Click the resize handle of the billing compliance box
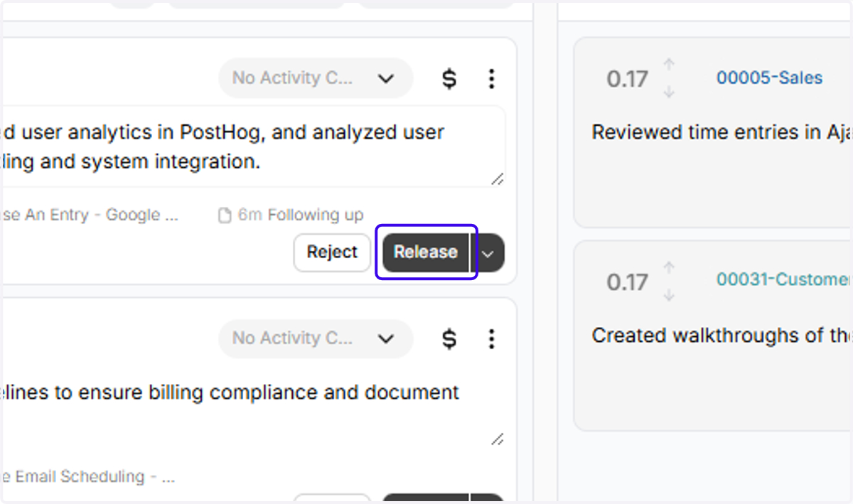 pos(498,439)
